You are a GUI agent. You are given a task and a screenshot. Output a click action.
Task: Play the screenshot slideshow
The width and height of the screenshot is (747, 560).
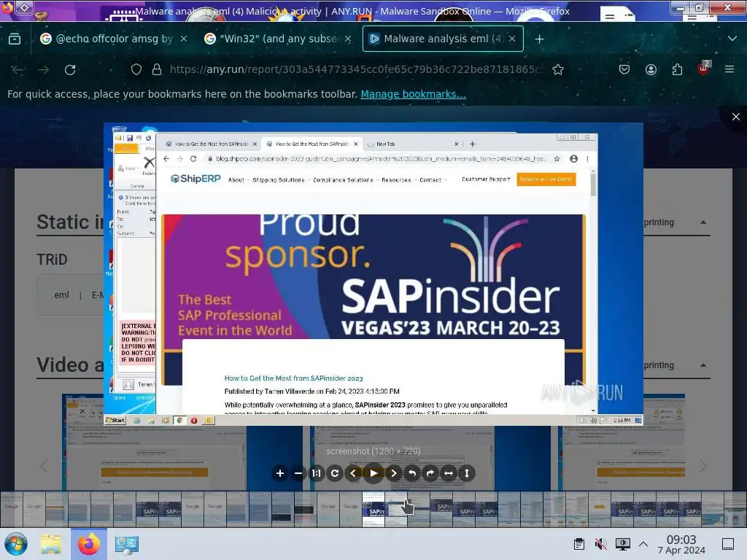[373, 472]
